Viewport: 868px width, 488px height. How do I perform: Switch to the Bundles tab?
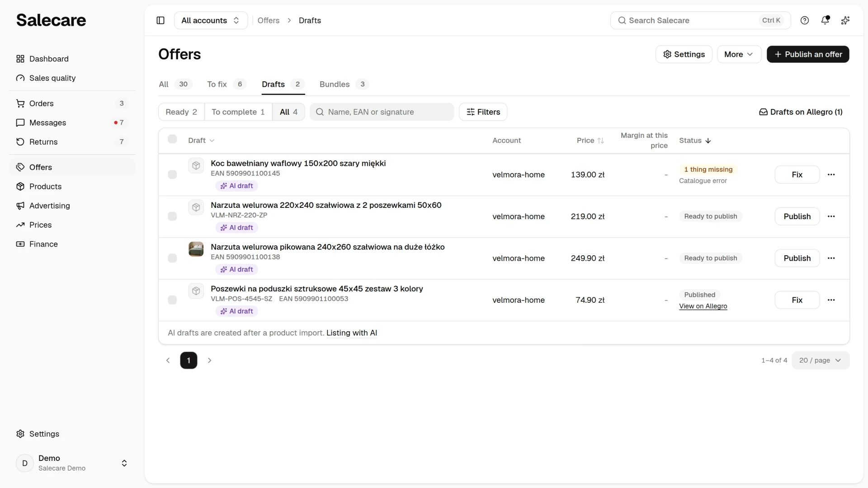point(344,84)
